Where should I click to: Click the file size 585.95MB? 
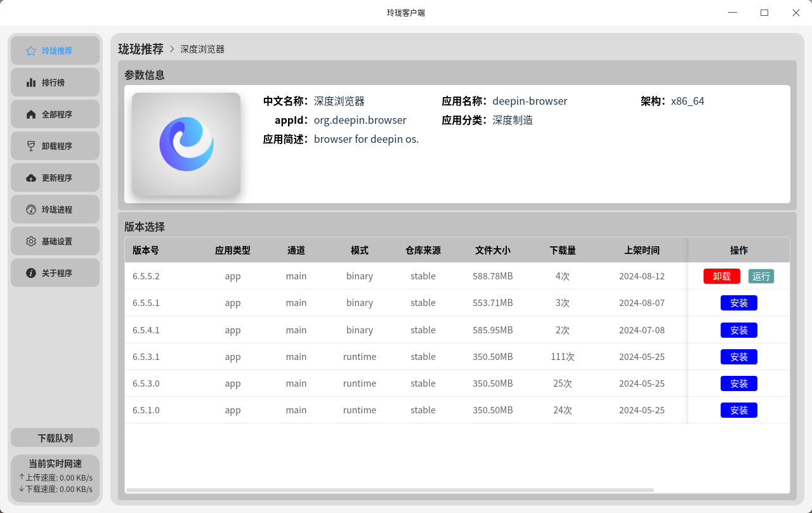pos(493,330)
